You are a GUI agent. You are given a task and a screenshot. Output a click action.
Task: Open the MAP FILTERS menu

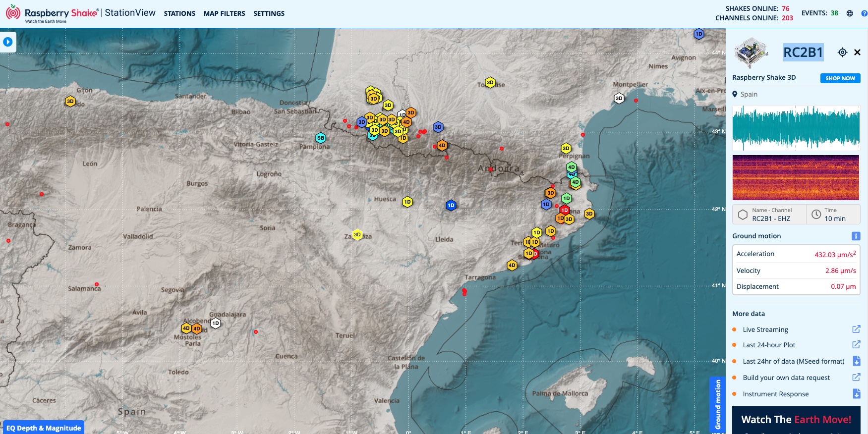224,14
